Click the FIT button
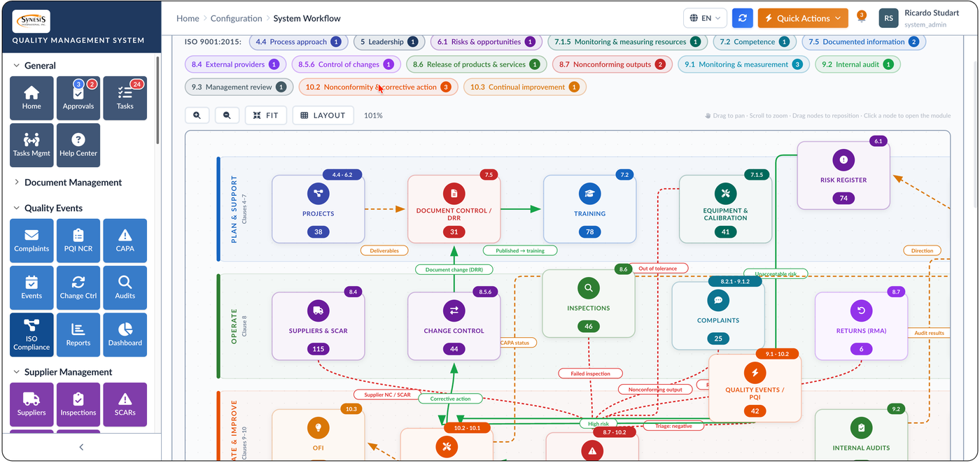 point(266,115)
